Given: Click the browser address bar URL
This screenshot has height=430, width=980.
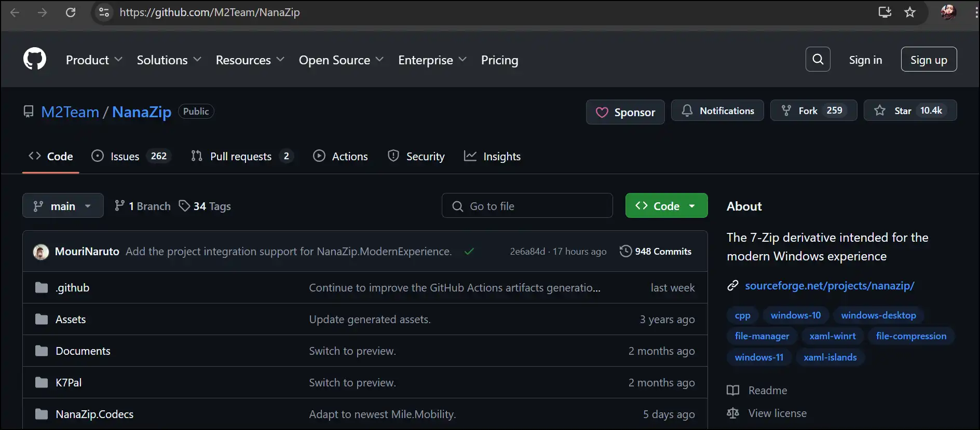Looking at the screenshot, I should tap(210, 12).
